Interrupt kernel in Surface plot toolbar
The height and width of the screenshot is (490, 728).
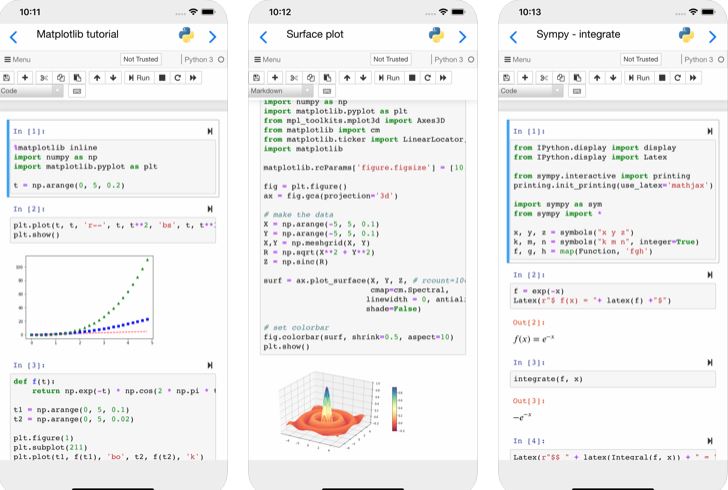click(412, 78)
